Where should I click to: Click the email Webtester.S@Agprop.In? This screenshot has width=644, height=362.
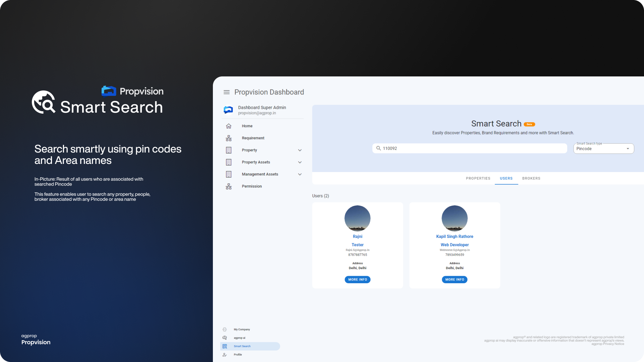coord(455,250)
